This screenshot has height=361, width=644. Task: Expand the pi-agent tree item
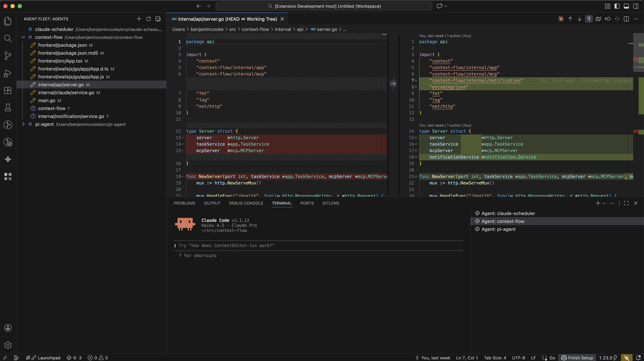pyautogui.click(x=24, y=124)
